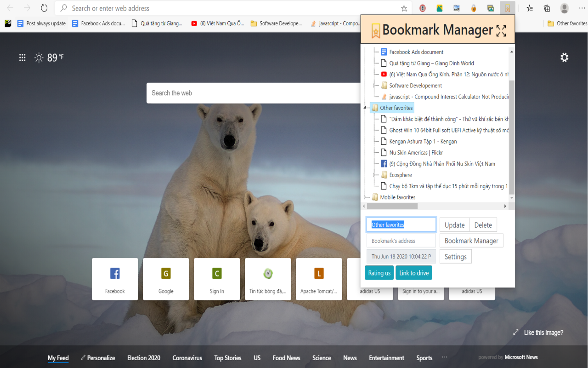This screenshot has height=368, width=588.
Task: Click the horizontal scrollbar right arrow in bookmark tree
Action: pyautogui.click(x=505, y=207)
